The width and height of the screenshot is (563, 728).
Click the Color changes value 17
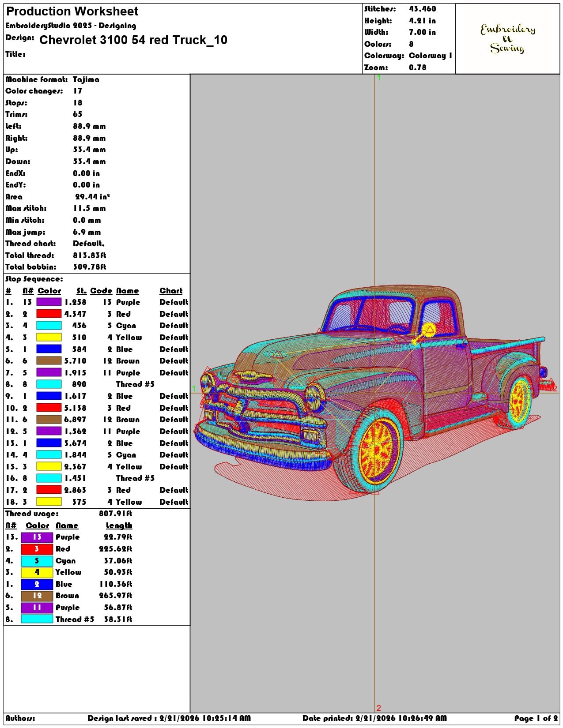pyautogui.click(x=78, y=91)
